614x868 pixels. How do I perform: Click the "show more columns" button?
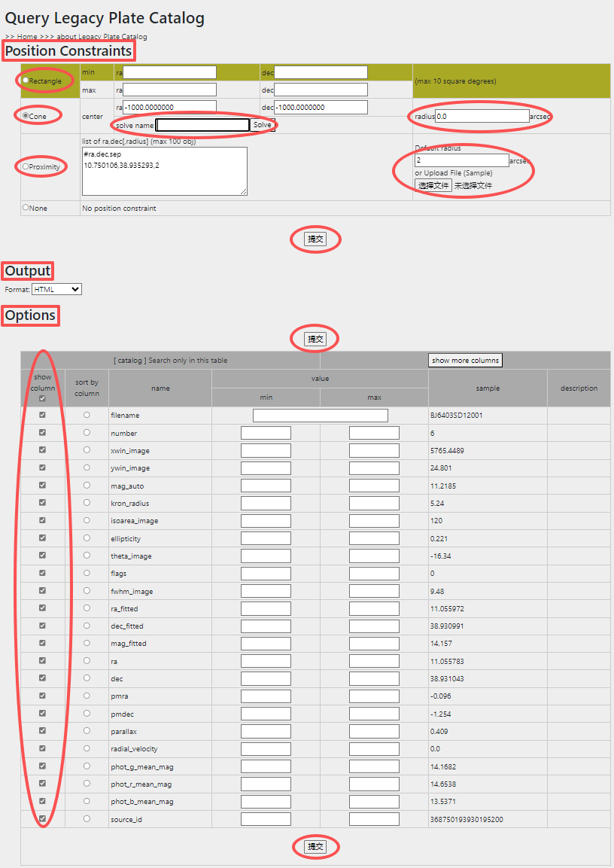click(x=465, y=360)
